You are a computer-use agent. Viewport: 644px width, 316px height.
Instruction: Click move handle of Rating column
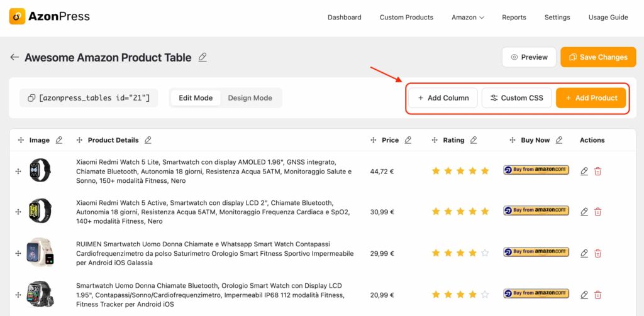(435, 140)
